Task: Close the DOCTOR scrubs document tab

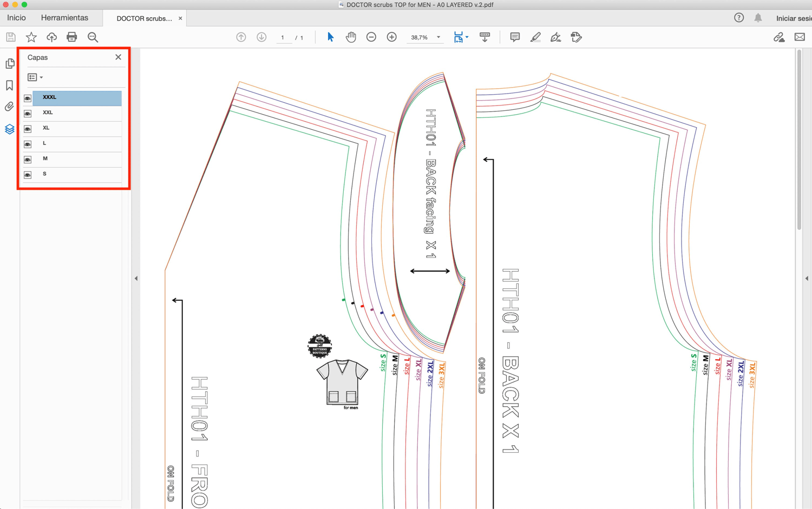Action: click(180, 18)
